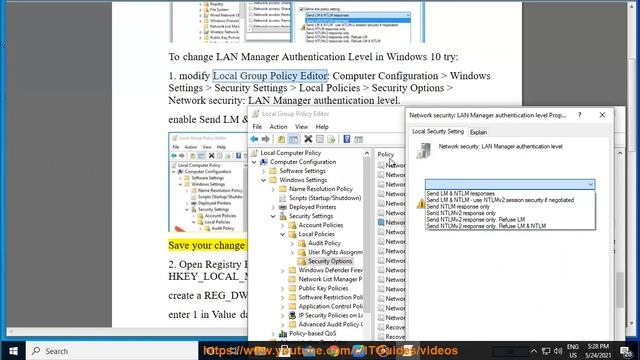
Task: Click the Forward arrow in Group Policy Editor toolbar
Action: click(266, 139)
